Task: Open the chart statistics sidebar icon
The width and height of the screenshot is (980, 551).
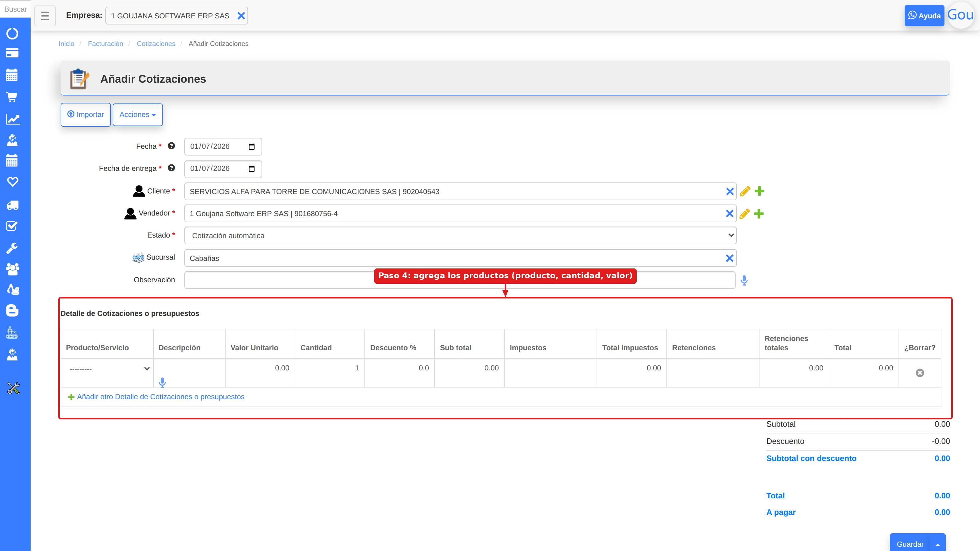Action: (13, 119)
